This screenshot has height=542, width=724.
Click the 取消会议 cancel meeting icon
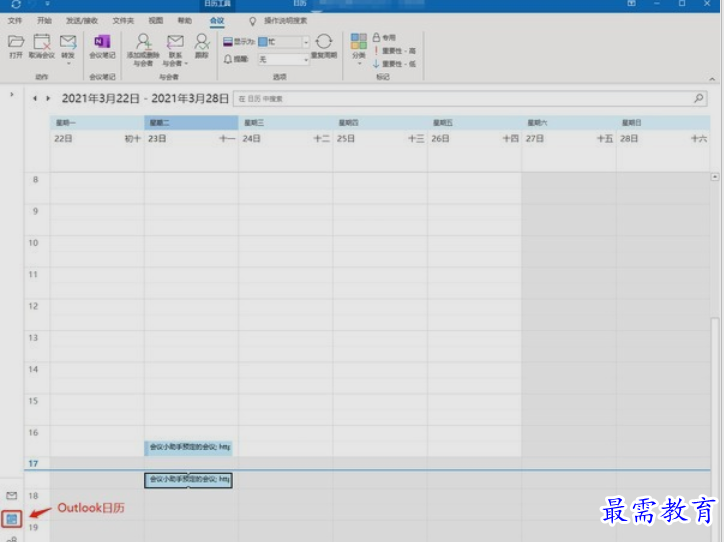tap(42, 43)
